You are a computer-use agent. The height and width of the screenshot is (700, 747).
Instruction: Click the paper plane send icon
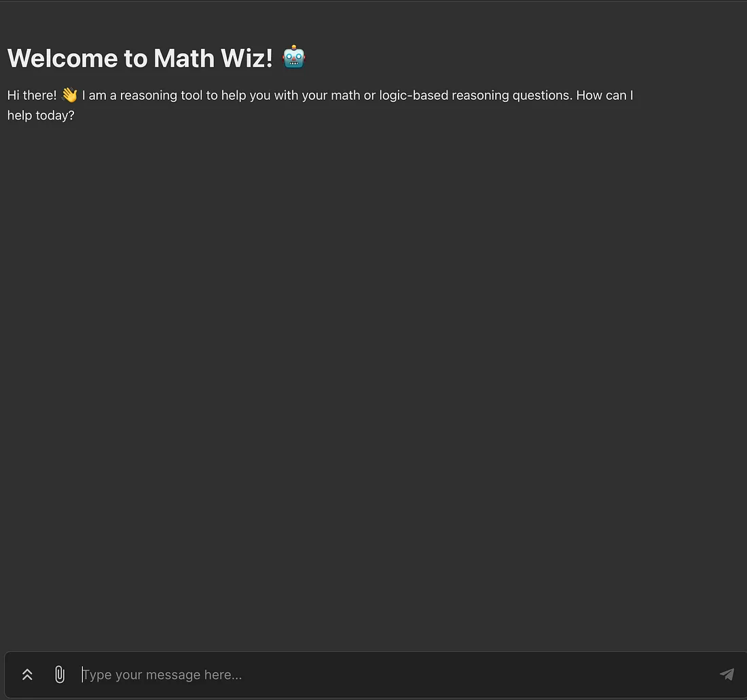point(727,674)
